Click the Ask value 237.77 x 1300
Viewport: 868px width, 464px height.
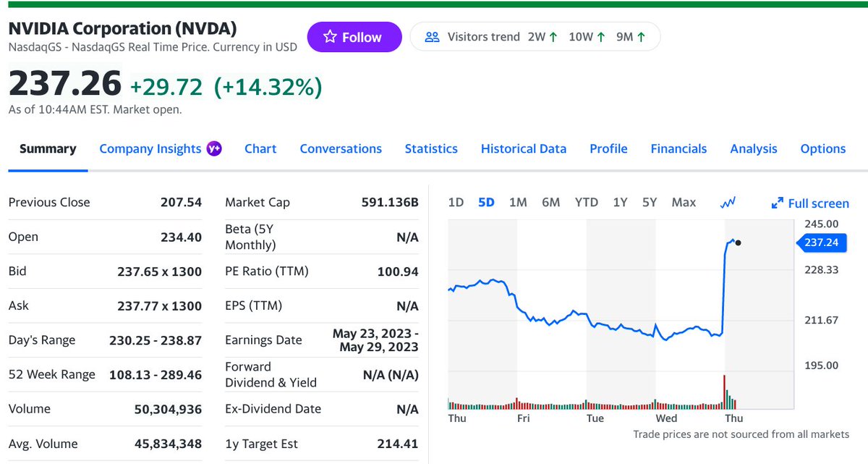coord(160,305)
